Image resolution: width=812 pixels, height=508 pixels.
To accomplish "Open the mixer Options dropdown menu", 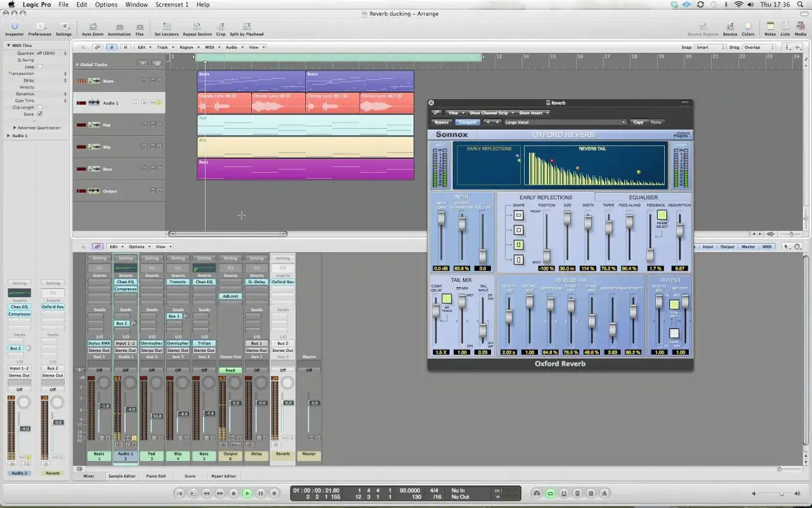I will click(139, 246).
